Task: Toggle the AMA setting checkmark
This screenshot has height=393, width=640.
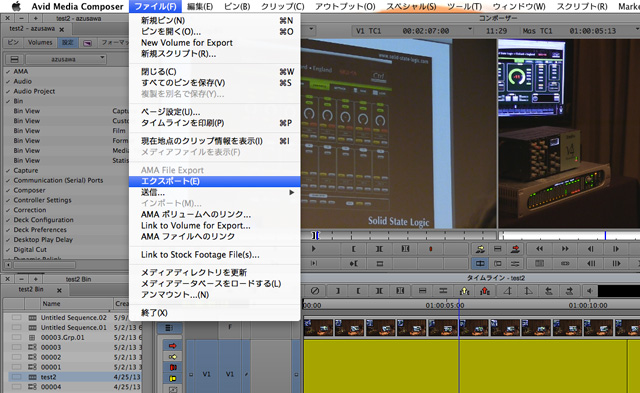Action: pos(8,71)
